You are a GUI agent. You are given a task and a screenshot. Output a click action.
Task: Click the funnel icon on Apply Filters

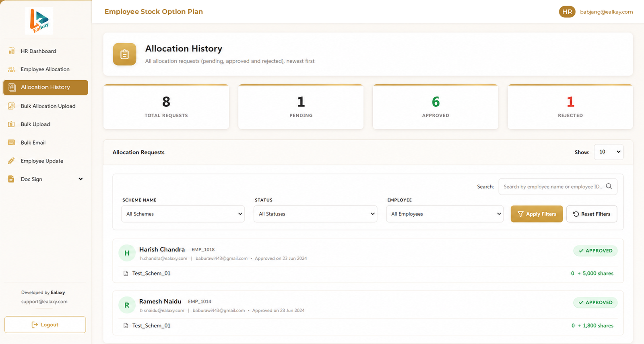tap(520, 214)
